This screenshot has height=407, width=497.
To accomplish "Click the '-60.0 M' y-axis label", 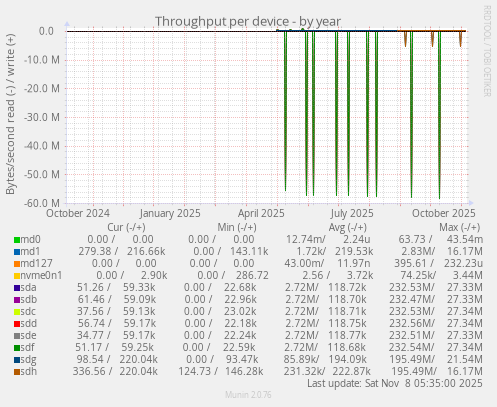I will [42, 203].
